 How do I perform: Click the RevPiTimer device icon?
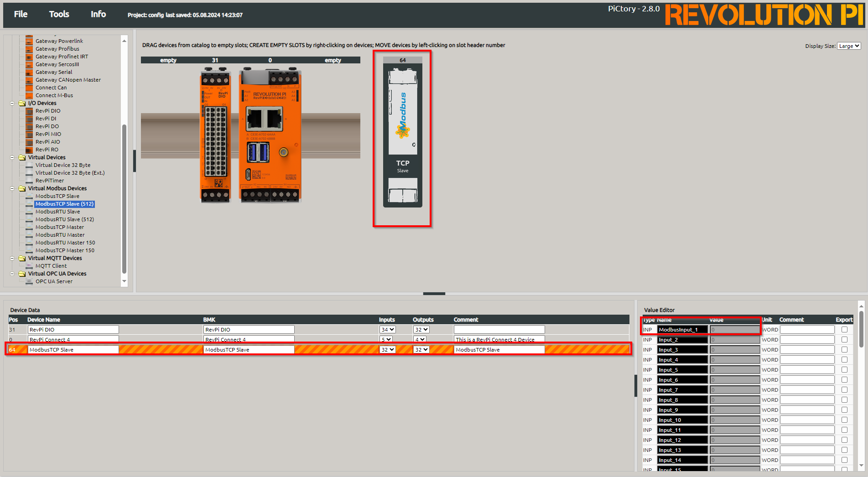tap(29, 181)
